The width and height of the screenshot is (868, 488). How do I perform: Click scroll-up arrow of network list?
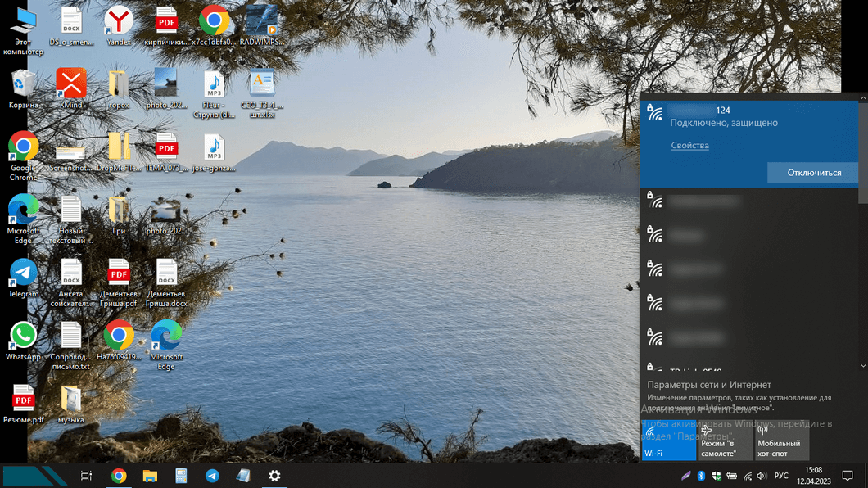[863, 98]
